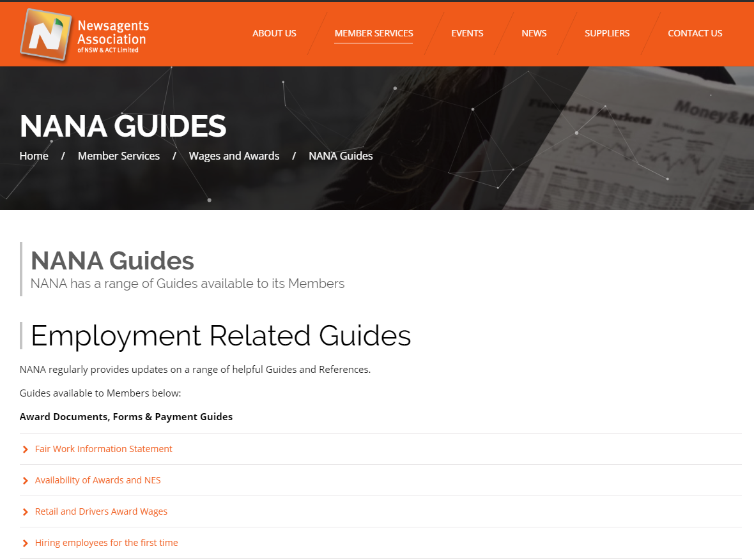This screenshot has width=754, height=560.
Task: Open the Wages and Awards breadcrumb
Action: [234, 156]
